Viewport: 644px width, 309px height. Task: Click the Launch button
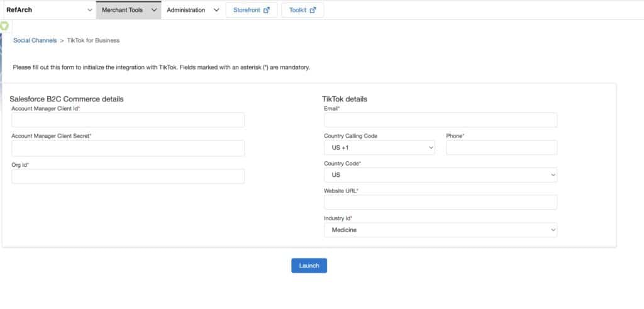click(x=309, y=266)
